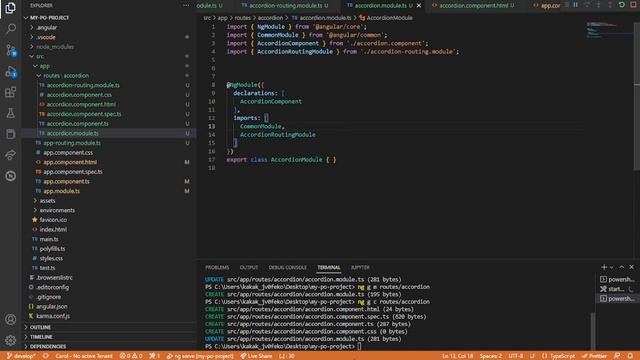The width and height of the screenshot is (640, 360).
Task: Open app-routing.module.ts file
Action: 72,143
